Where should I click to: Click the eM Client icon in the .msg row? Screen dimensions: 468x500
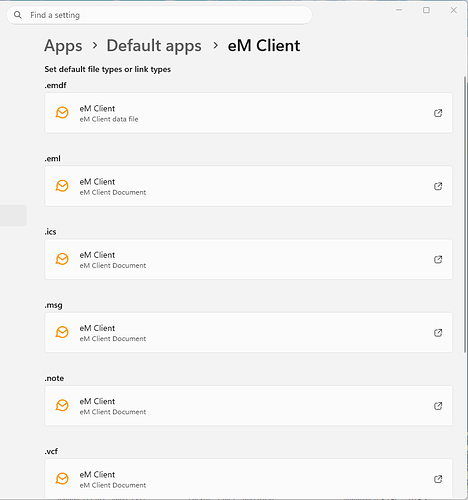[x=62, y=332]
